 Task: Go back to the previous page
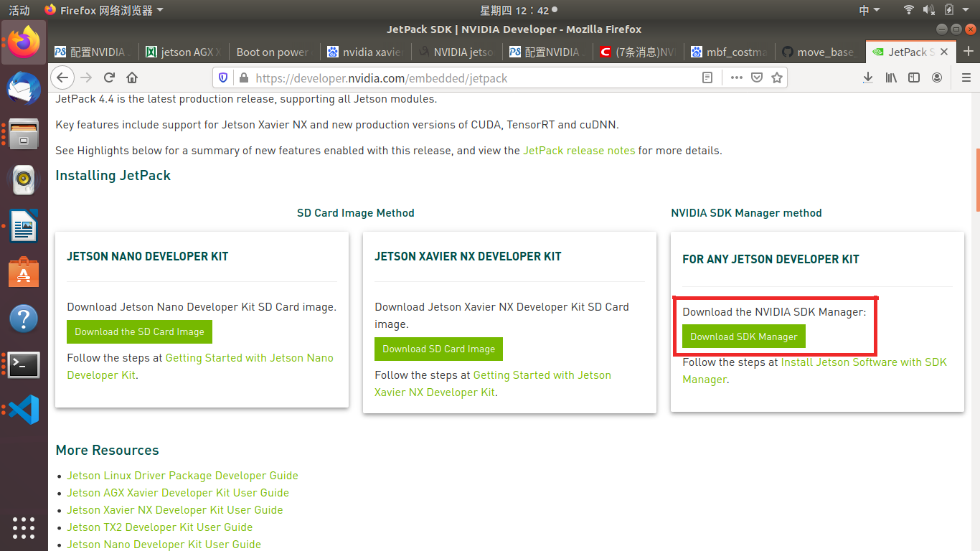coord(62,77)
